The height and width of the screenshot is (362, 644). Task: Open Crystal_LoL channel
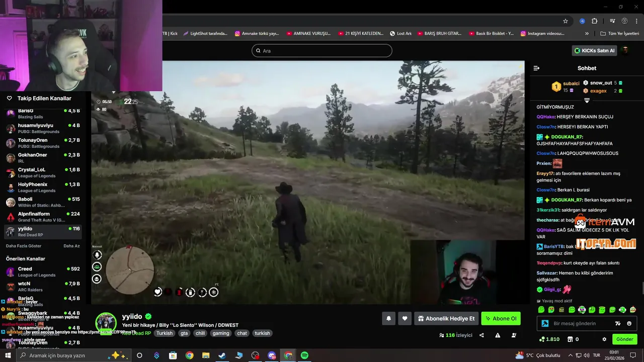click(43, 172)
